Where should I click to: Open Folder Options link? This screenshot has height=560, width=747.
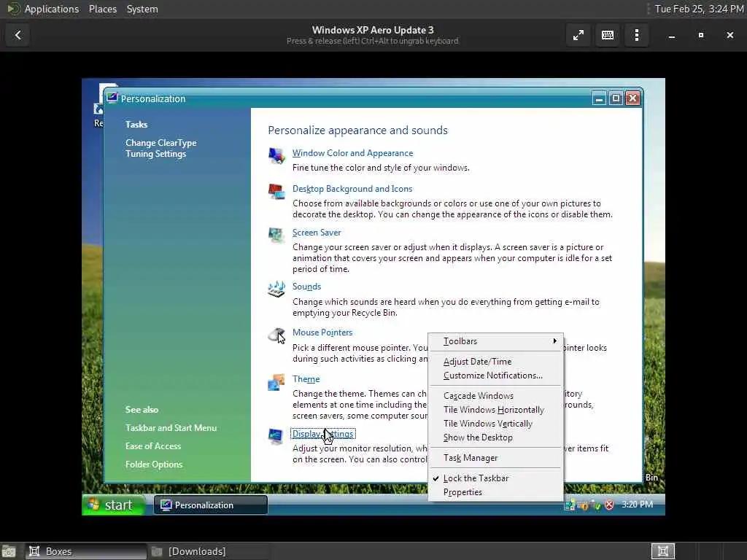(x=154, y=464)
